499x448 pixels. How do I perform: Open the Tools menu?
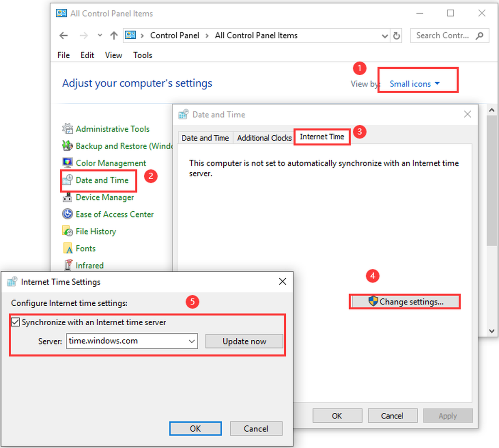pos(143,55)
